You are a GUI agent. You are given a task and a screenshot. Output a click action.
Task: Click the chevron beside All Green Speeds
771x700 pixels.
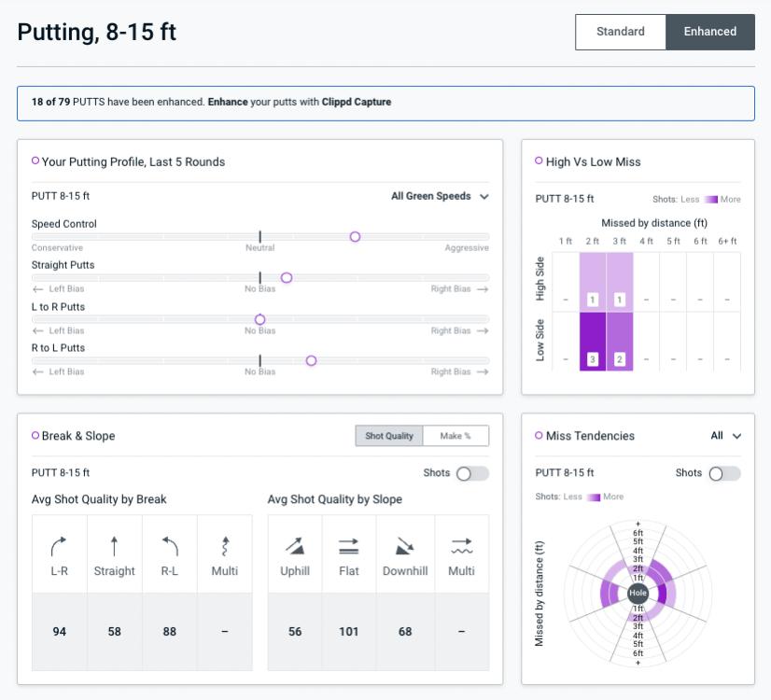click(484, 197)
